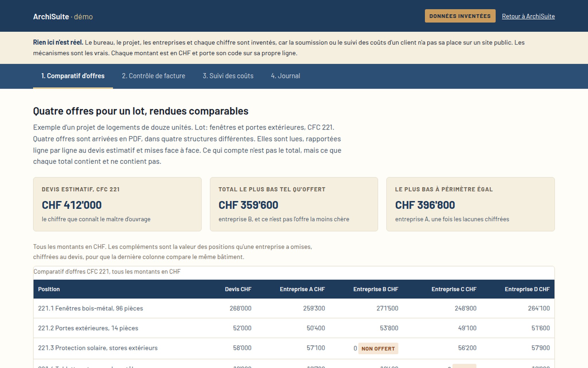Click Entreprise C value 248'900
Image resolution: width=588 pixels, height=368 pixels.
[x=465, y=308]
